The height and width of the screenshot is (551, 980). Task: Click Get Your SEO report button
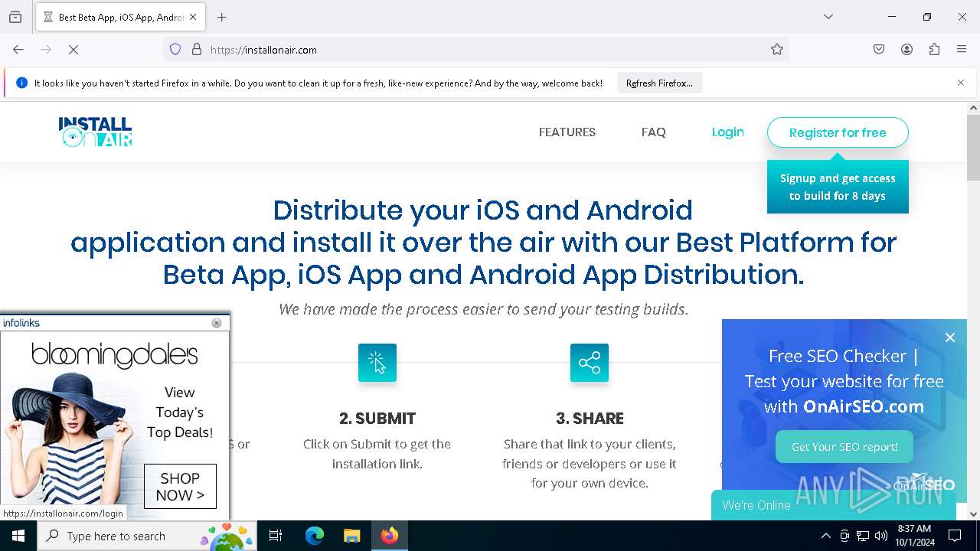click(x=844, y=447)
